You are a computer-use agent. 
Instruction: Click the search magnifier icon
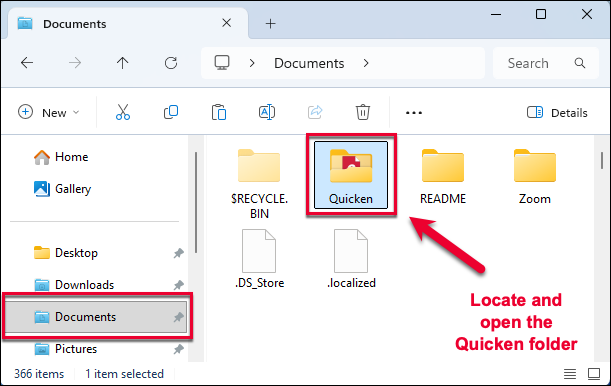click(x=580, y=63)
